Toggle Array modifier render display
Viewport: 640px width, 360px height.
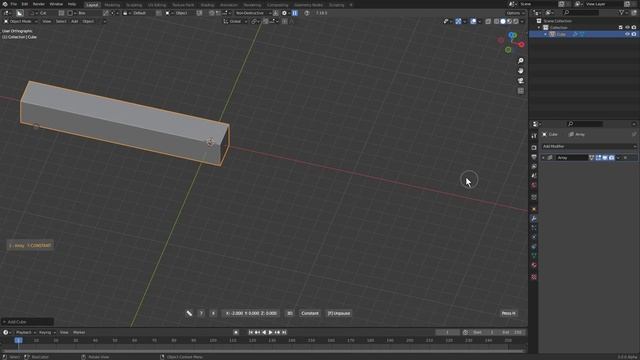coord(611,158)
